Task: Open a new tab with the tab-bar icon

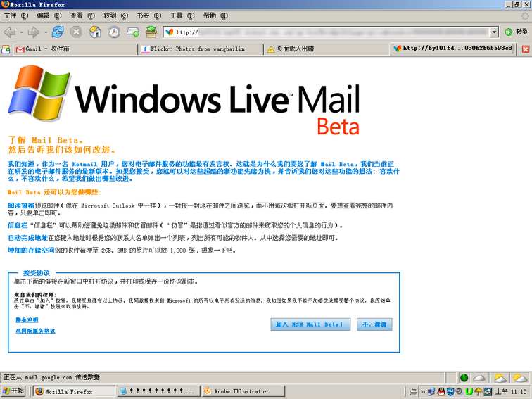Action: pos(6,49)
